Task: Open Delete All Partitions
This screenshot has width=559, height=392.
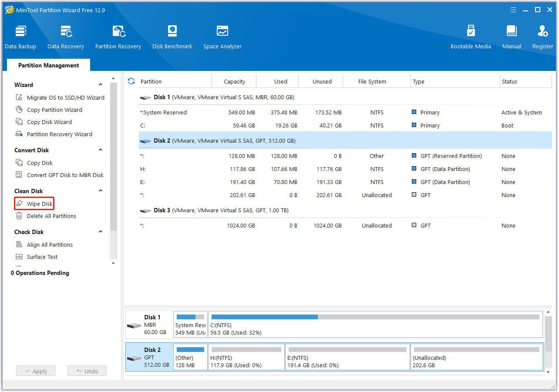Action: (51, 216)
